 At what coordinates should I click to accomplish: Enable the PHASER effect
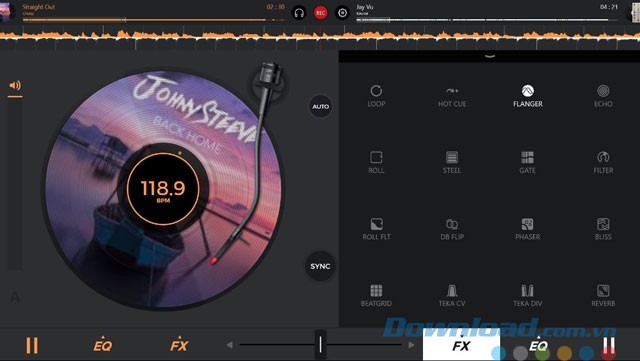point(527,229)
